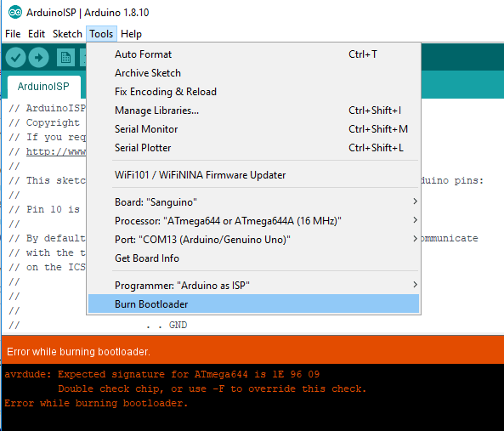This screenshot has width=504, height=431.
Task: Choose Archive Sketch menu entry
Action: 253,73
